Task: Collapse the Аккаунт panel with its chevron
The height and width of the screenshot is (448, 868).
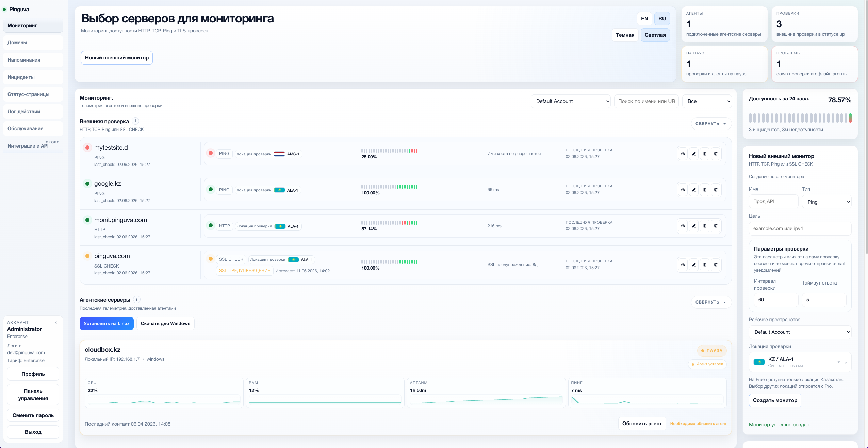Action: (56, 322)
